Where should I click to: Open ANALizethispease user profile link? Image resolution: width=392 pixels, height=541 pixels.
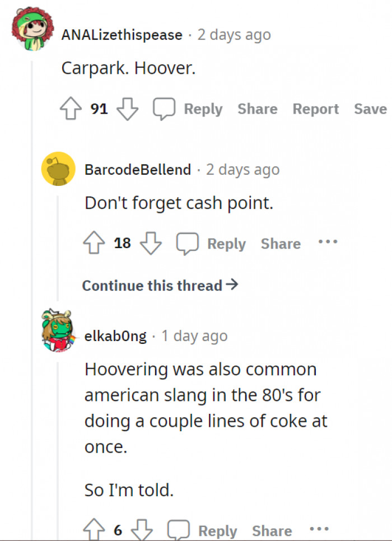[122, 35]
